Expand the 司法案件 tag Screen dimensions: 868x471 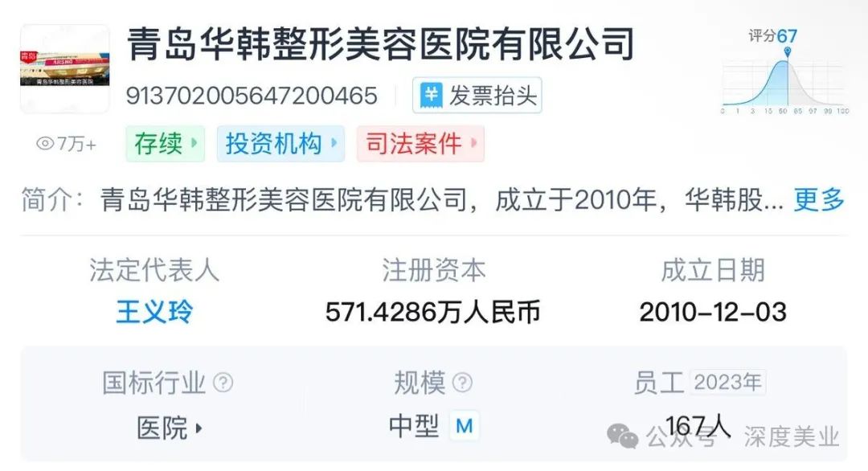click(420, 144)
